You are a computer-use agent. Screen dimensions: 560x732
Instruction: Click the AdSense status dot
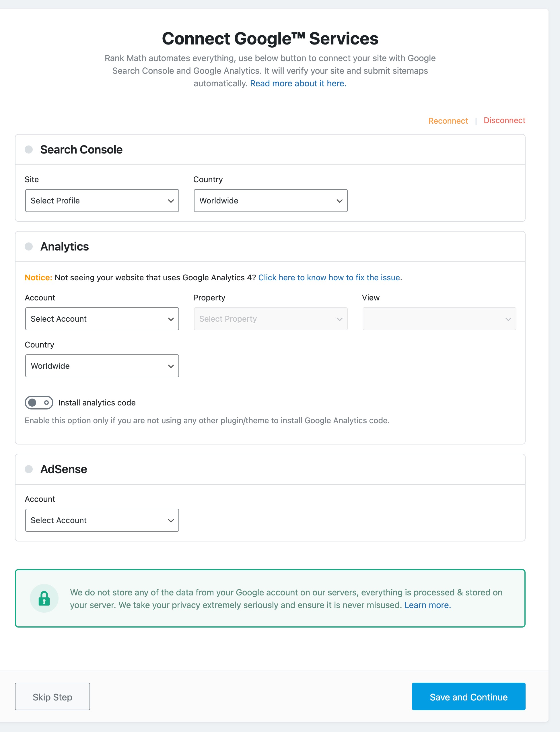tap(29, 469)
